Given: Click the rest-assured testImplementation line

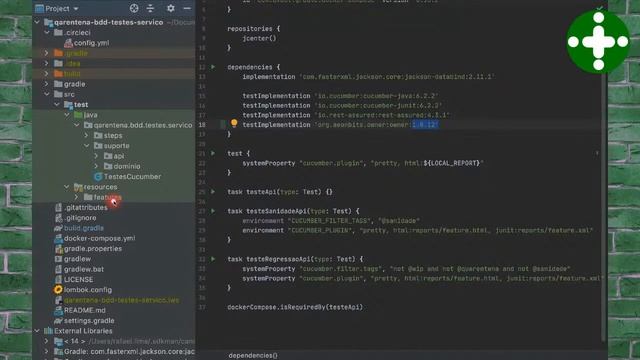Looking at the screenshot, I should pyautogui.click(x=346, y=115).
